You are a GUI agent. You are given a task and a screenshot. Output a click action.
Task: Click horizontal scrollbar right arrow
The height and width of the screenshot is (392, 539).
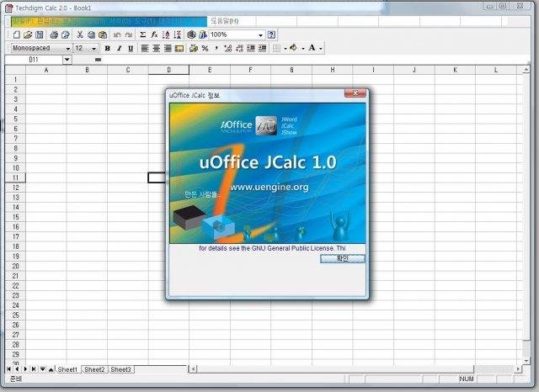pyautogui.click(x=518, y=369)
